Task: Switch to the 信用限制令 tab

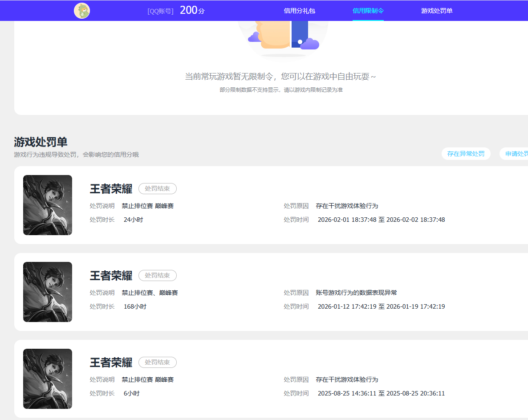Action: click(368, 11)
